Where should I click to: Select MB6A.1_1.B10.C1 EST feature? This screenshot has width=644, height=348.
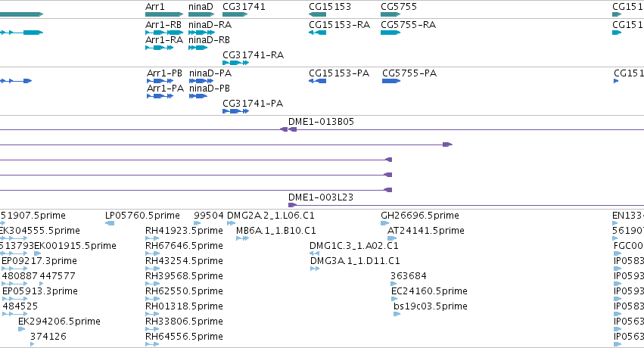point(242,238)
